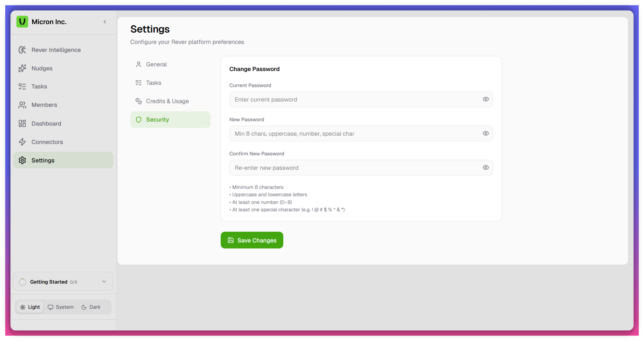Viewport: 644px width, 341px height.
Task: Open Dashboard grid icon in sidebar
Action: click(x=22, y=124)
